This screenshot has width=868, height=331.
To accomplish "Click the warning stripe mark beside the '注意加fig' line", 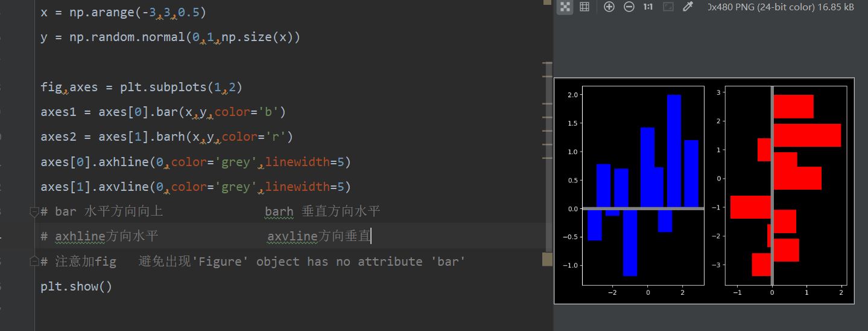I will [547, 260].
